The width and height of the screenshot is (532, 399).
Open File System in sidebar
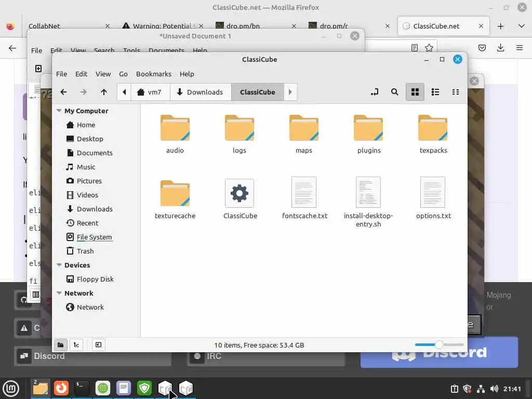[x=94, y=237]
